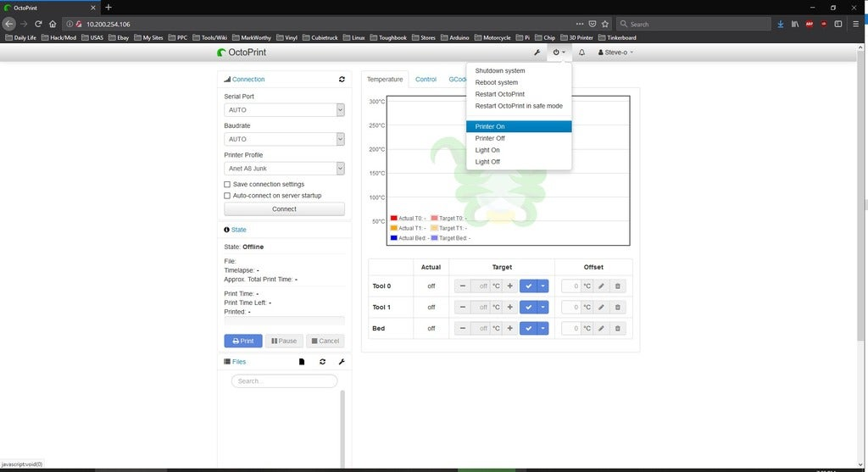Open Steve-o user menu
The height and width of the screenshot is (472, 868).
click(615, 53)
